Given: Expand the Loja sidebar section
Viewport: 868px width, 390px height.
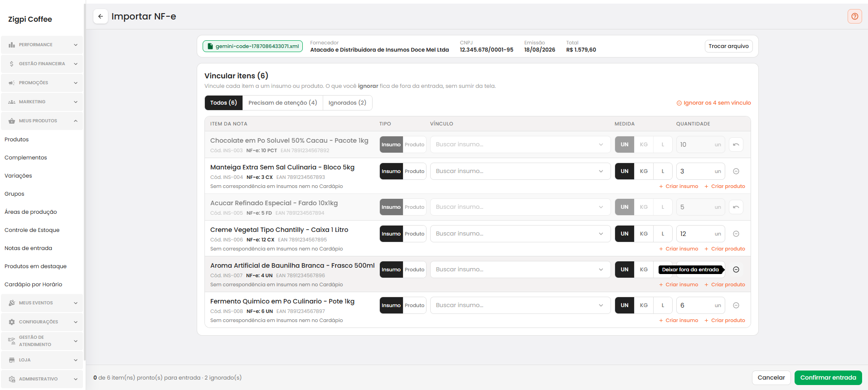Looking at the screenshot, I should click(42, 360).
